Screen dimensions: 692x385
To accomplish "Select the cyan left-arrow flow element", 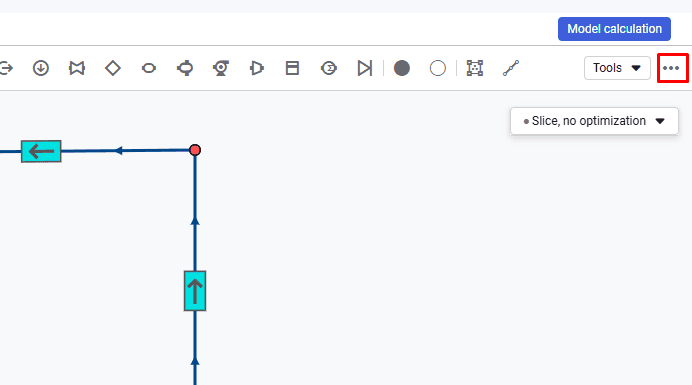I will [x=41, y=151].
